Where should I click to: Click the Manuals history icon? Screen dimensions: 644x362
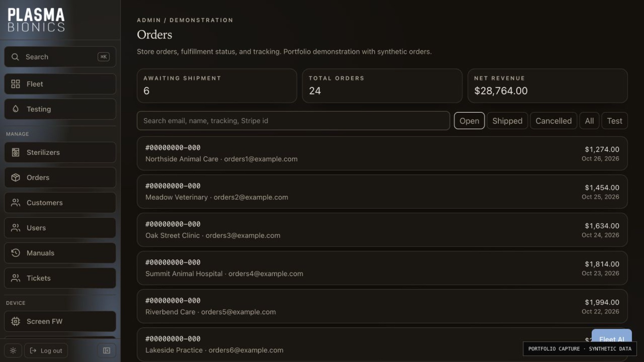point(15,253)
